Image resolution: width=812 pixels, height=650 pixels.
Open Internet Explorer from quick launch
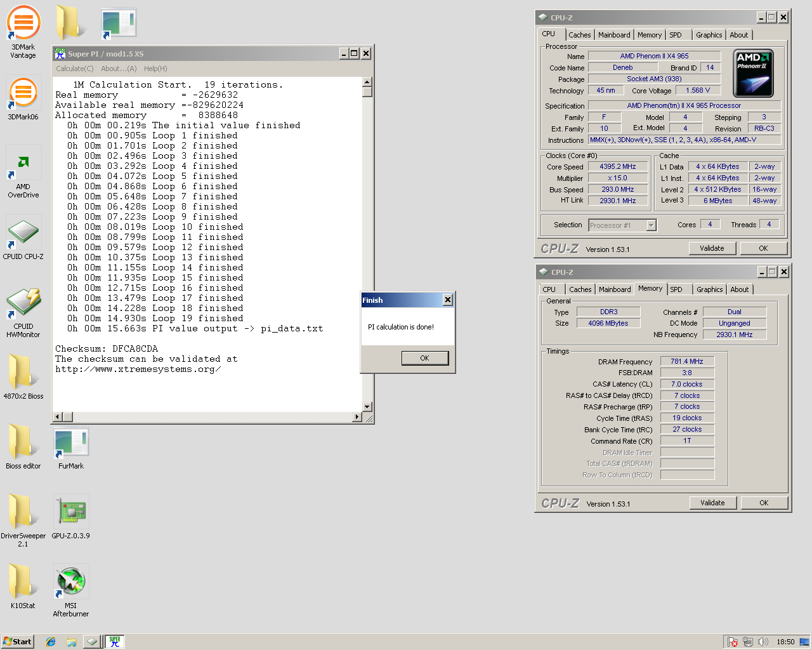point(51,642)
